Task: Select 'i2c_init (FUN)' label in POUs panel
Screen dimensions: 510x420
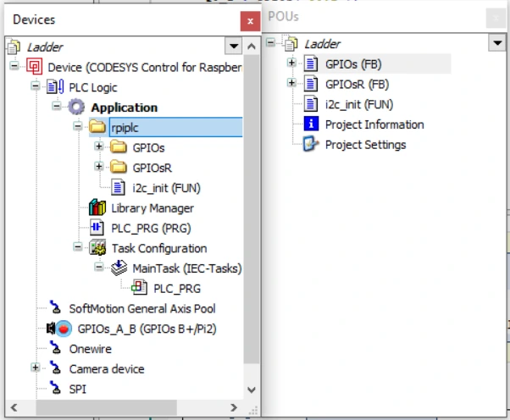Action: [359, 104]
